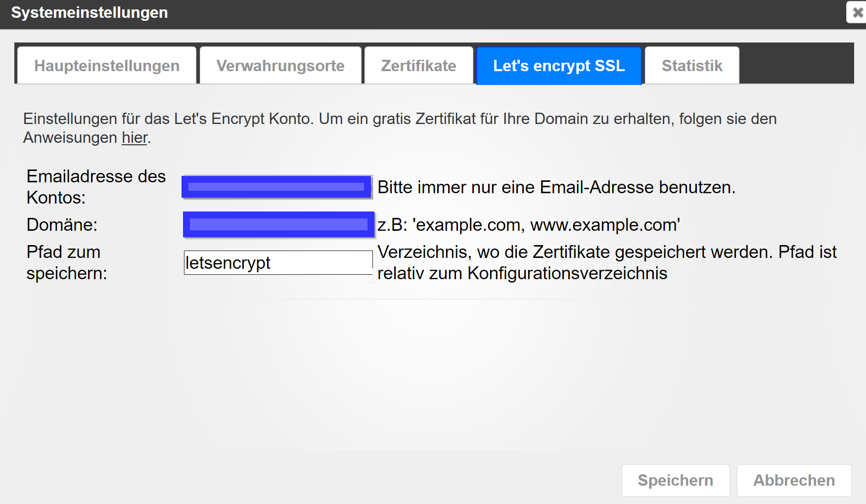Click the 'example.com, www.example.com' example hint

click(x=529, y=225)
